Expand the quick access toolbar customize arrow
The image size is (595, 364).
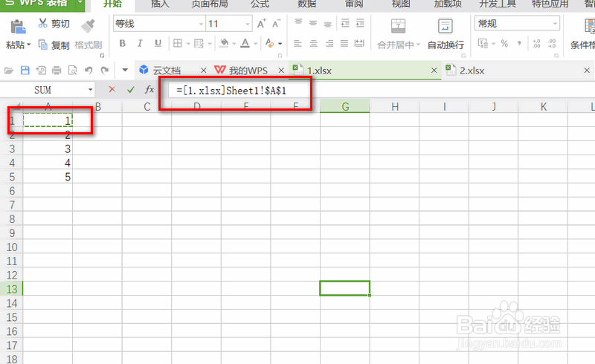point(125,70)
